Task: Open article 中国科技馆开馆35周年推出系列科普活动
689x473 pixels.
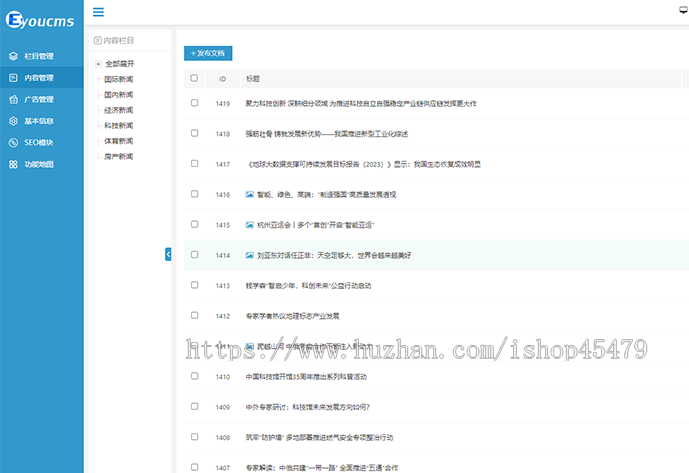Action: pyautogui.click(x=306, y=376)
